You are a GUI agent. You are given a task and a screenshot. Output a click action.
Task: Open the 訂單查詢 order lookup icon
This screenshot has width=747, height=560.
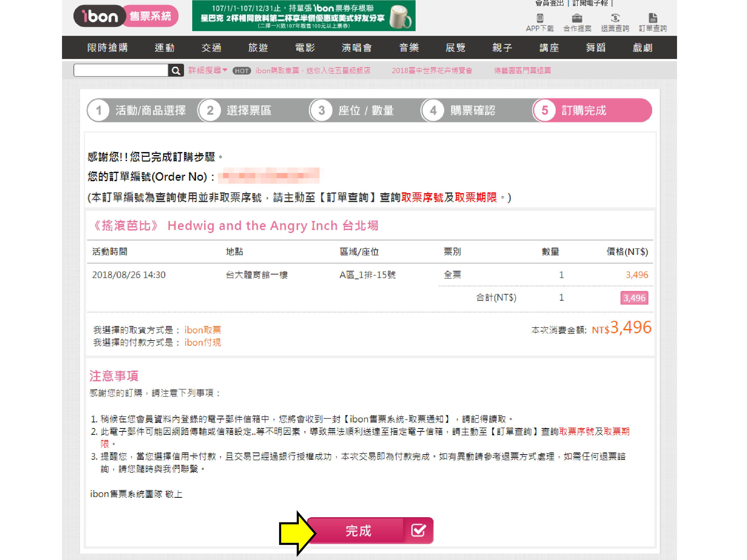tap(652, 18)
